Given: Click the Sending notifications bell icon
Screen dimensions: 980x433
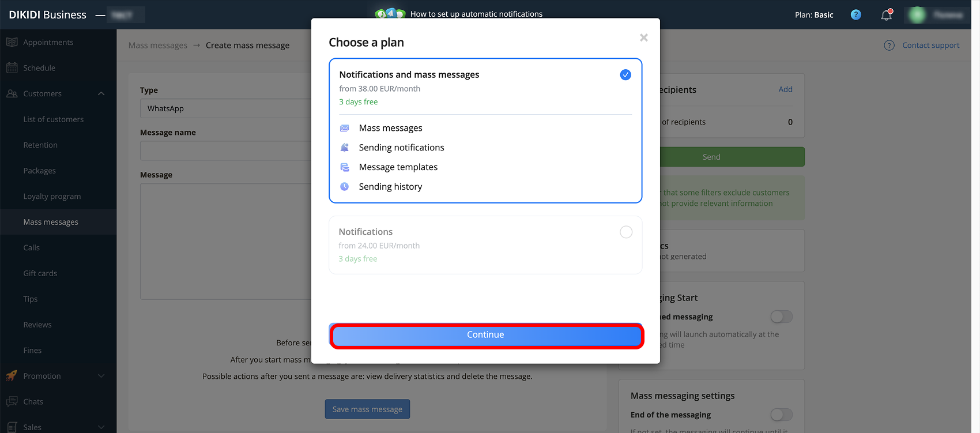Looking at the screenshot, I should pyautogui.click(x=345, y=148).
